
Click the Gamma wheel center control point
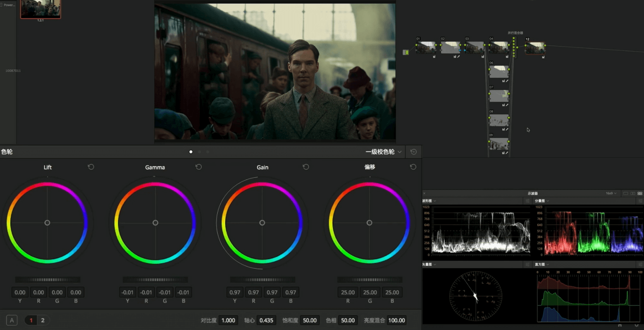coord(155,223)
